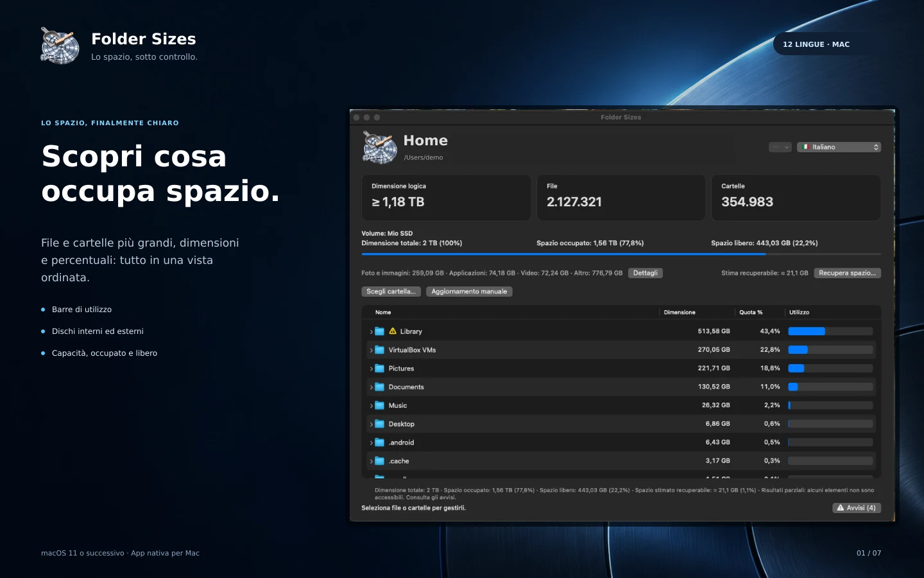Screen dimensions: 924x578
Task: Click the warning triangle on the Library row
Action: click(x=393, y=331)
